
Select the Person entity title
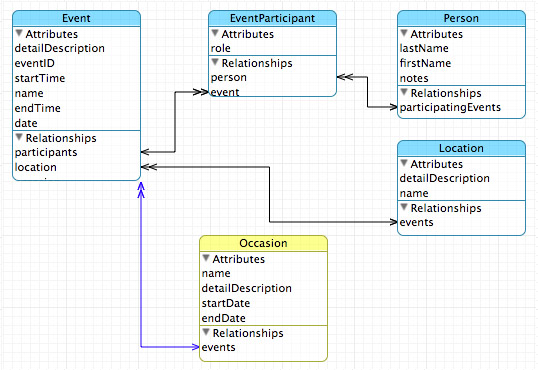tap(461, 18)
